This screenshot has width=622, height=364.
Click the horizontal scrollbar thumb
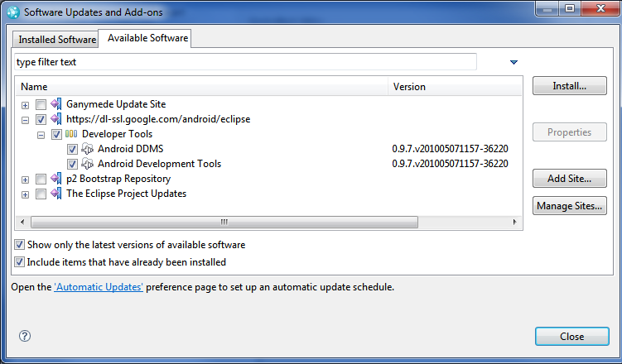[x=224, y=222]
